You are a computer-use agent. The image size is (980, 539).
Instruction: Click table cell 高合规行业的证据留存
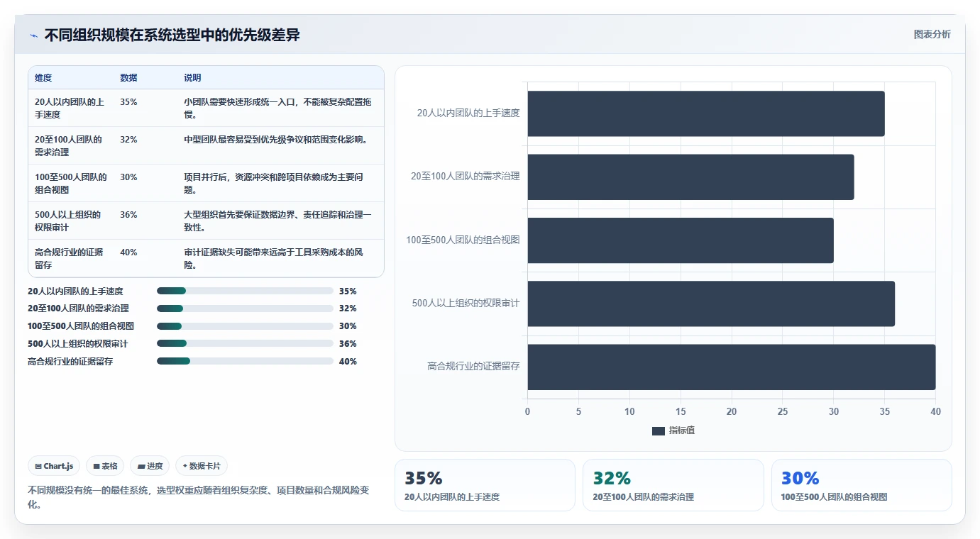(71, 258)
